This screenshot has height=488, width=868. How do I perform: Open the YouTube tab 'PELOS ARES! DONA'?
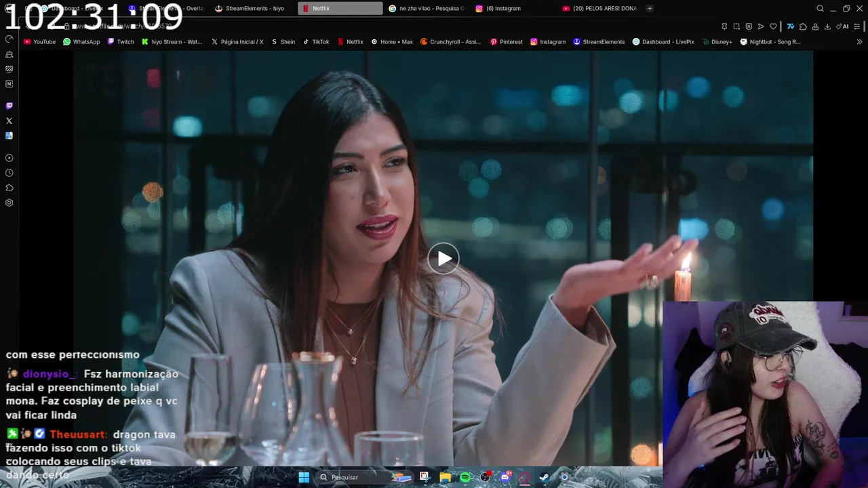(599, 8)
